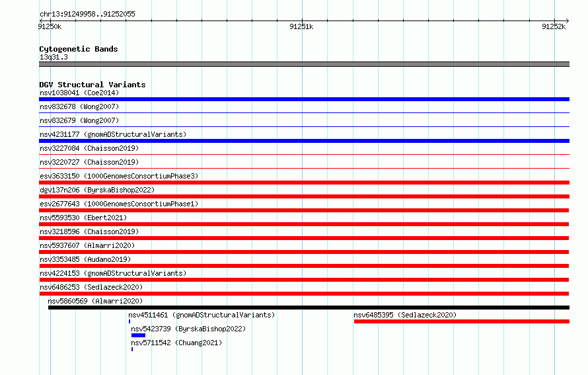
Task: Click nsv5860569 (Almarri2020) label
Action: coord(95,301)
